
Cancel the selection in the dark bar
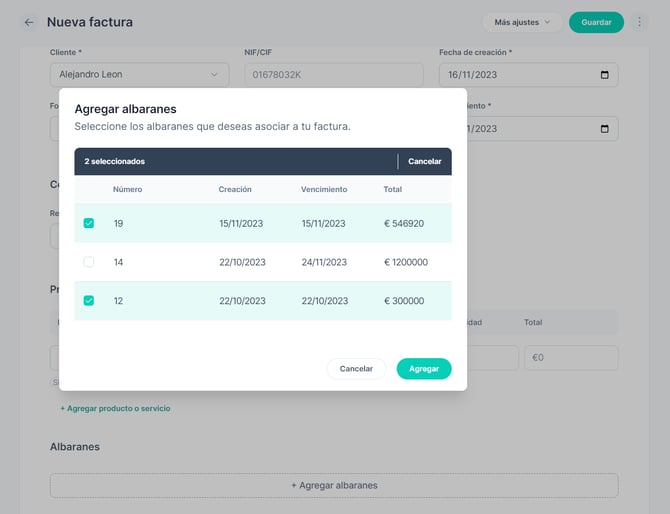424,162
